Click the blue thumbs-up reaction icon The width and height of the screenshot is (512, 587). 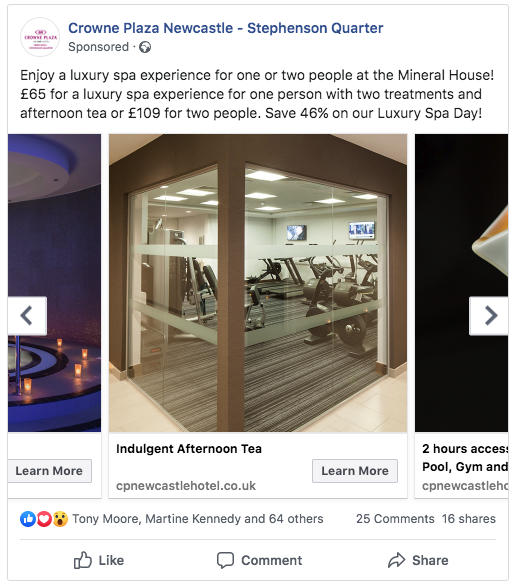point(28,519)
